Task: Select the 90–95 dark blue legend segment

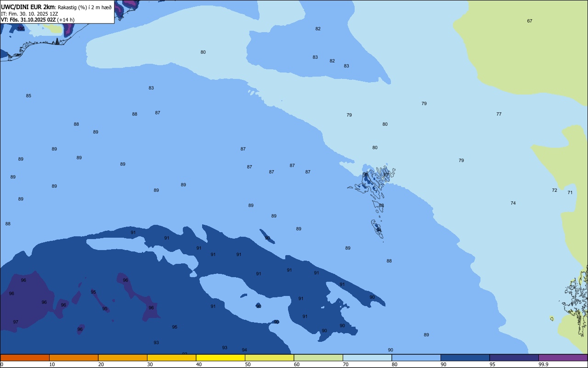Action: tap(465, 357)
